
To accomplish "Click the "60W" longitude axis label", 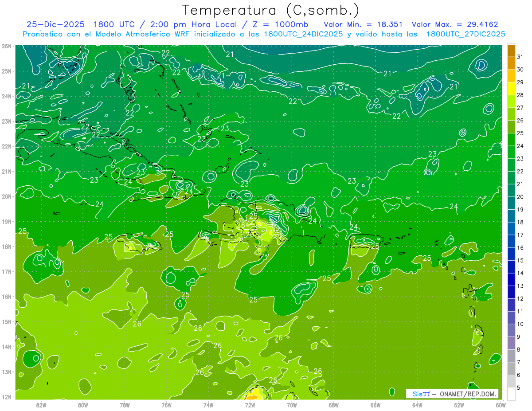I will tap(501, 405).
